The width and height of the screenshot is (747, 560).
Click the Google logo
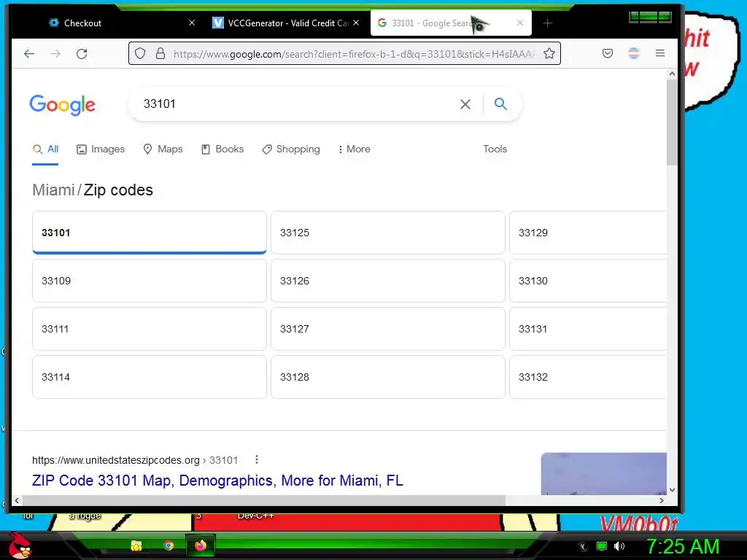[63, 105]
